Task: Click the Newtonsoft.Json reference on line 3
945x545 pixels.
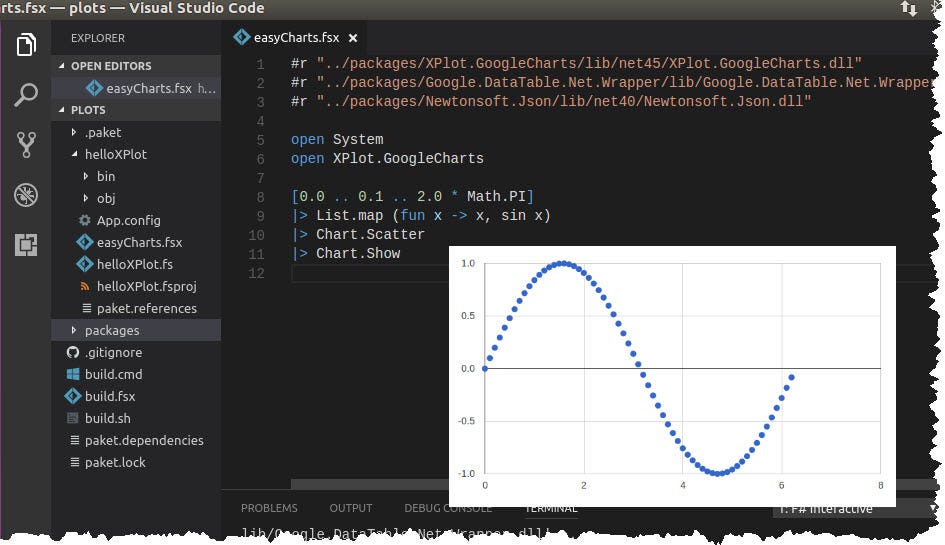Action: [x=564, y=101]
